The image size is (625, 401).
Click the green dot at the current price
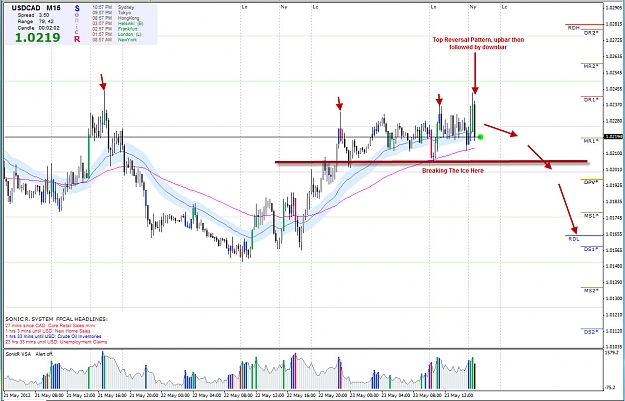click(x=480, y=137)
